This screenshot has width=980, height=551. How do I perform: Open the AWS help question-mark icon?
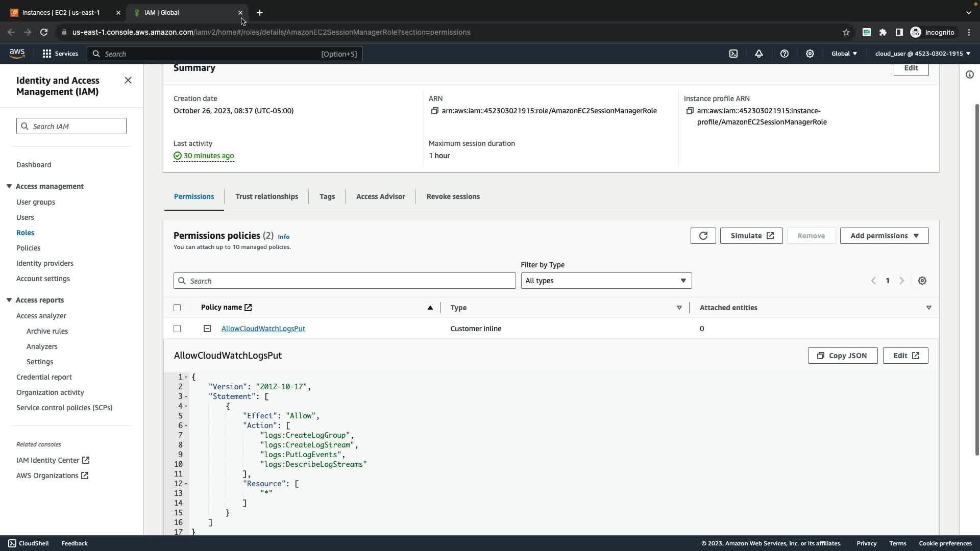(x=785, y=54)
